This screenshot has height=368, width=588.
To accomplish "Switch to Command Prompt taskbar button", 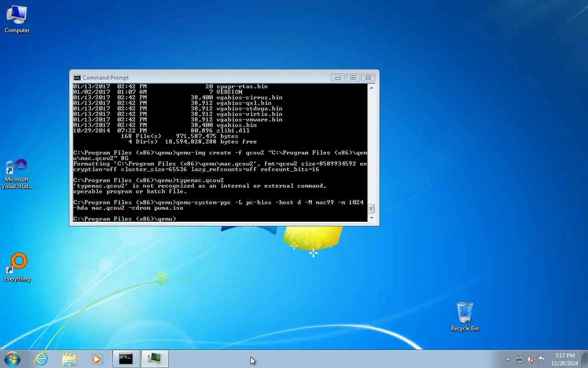I will [126, 359].
